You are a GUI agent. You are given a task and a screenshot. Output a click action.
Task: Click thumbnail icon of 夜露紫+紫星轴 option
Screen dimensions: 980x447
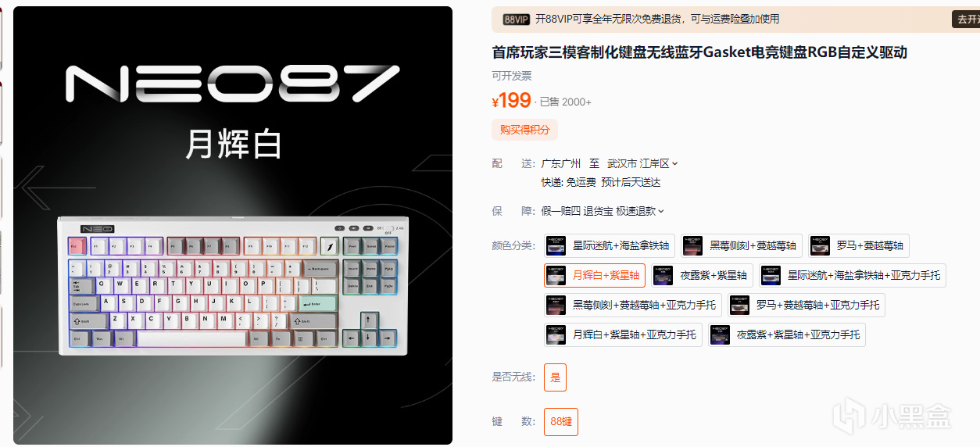point(663,275)
